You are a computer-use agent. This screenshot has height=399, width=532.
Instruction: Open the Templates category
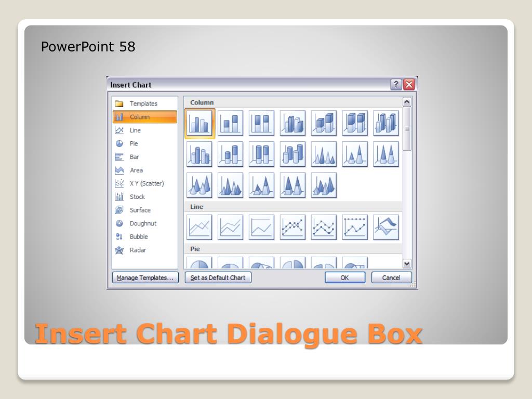coord(145,103)
